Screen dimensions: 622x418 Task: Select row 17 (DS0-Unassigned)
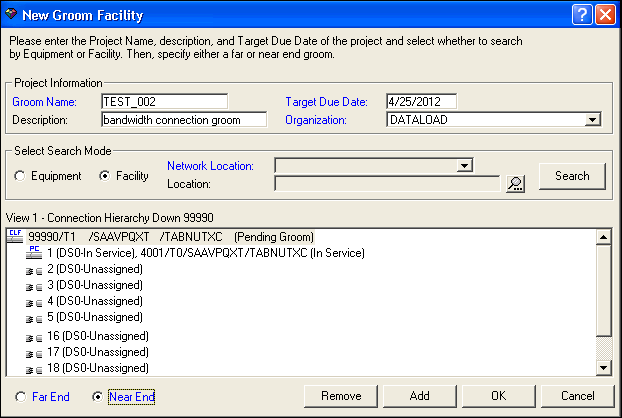[x=98, y=352]
